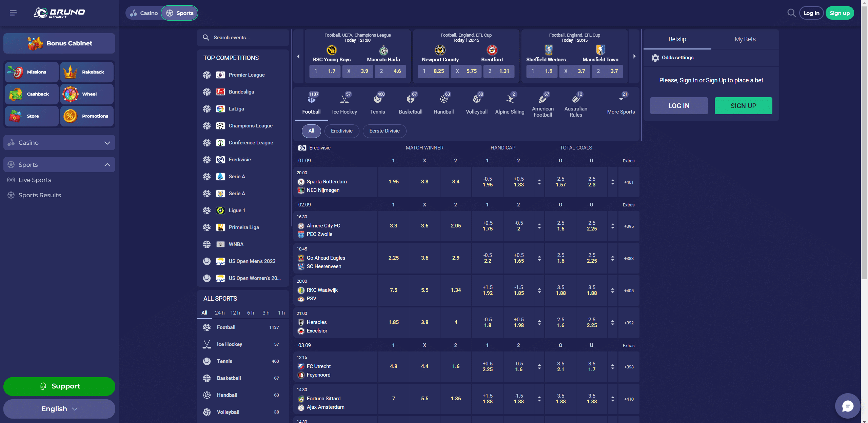Screen dimensions: 868x423
Task: Open Champions League competition
Action: [x=243, y=126]
